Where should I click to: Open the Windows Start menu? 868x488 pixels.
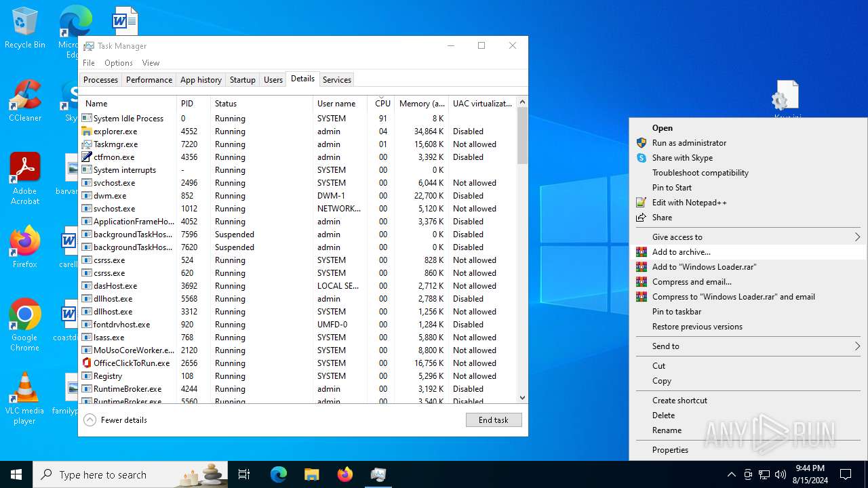click(16, 474)
